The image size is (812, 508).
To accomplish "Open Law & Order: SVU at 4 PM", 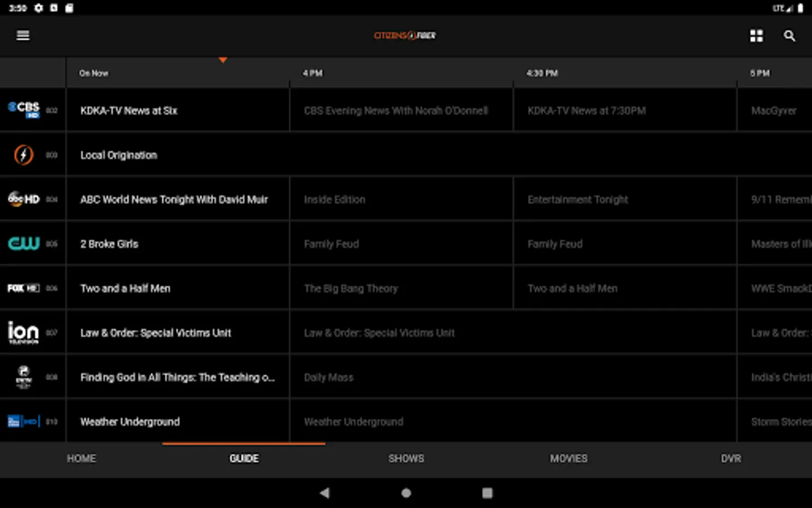I will [513, 332].
